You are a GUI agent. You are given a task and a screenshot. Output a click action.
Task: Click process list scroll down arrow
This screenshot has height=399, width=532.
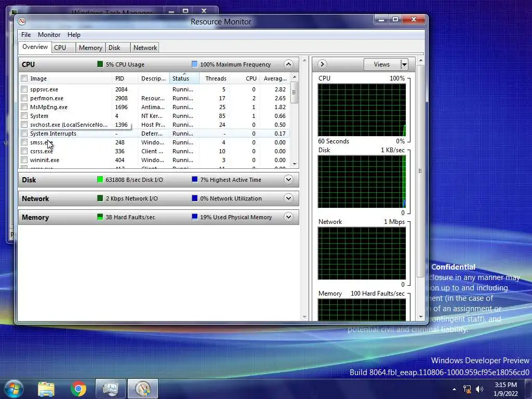pyautogui.click(x=294, y=164)
